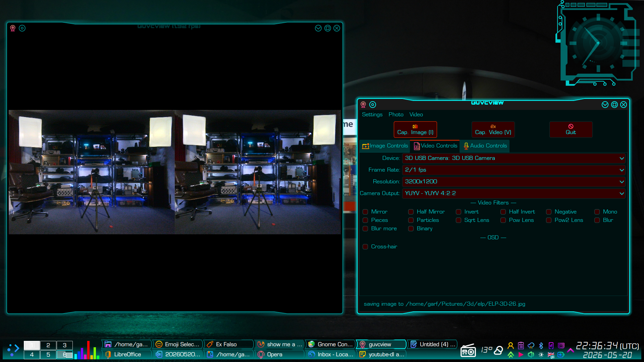
Task: Click webcam icon in control window titlebar
Action: [363, 105]
